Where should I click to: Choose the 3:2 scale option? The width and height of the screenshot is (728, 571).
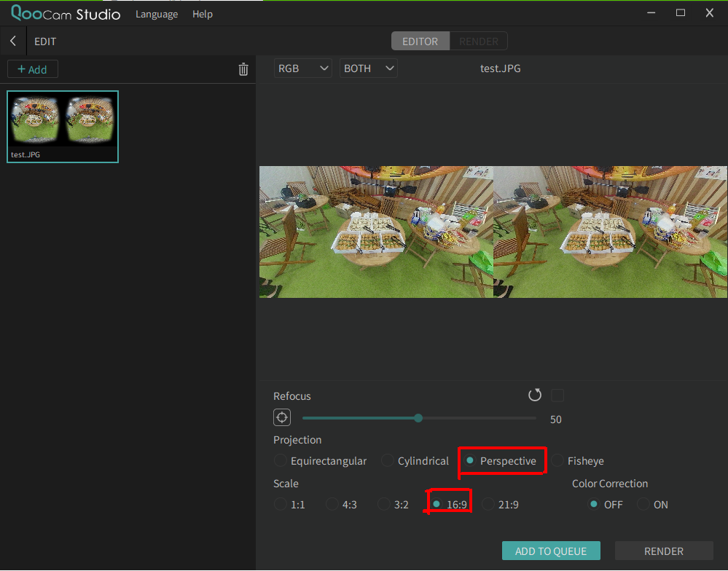[x=394, y=504]
